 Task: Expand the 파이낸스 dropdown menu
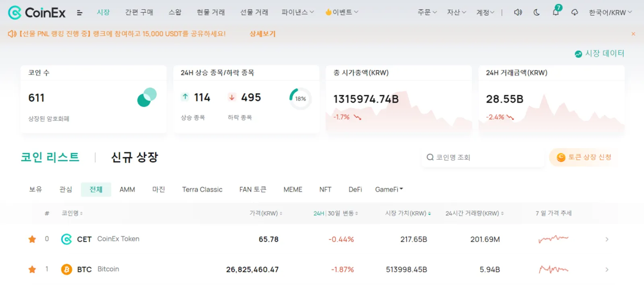click(298, 12)
